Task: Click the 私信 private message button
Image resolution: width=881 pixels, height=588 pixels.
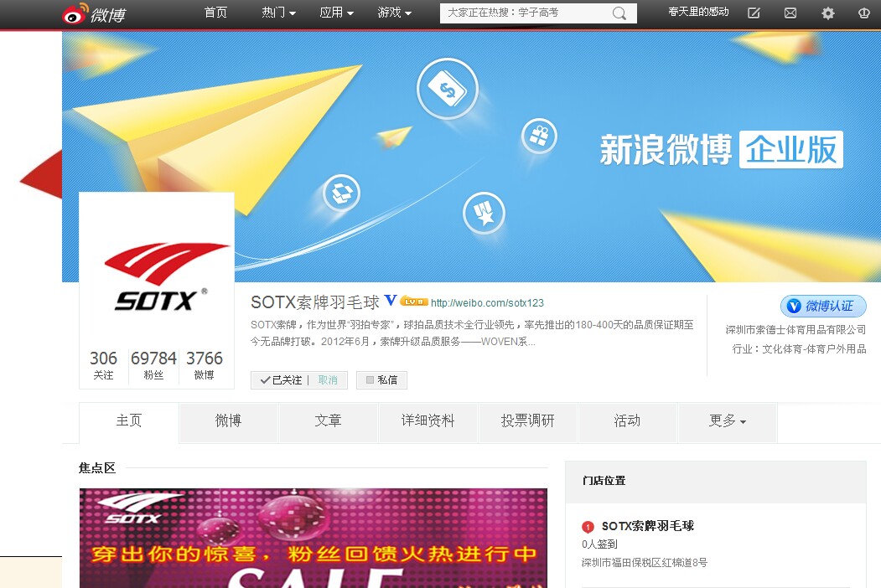Action: point(381,380)
